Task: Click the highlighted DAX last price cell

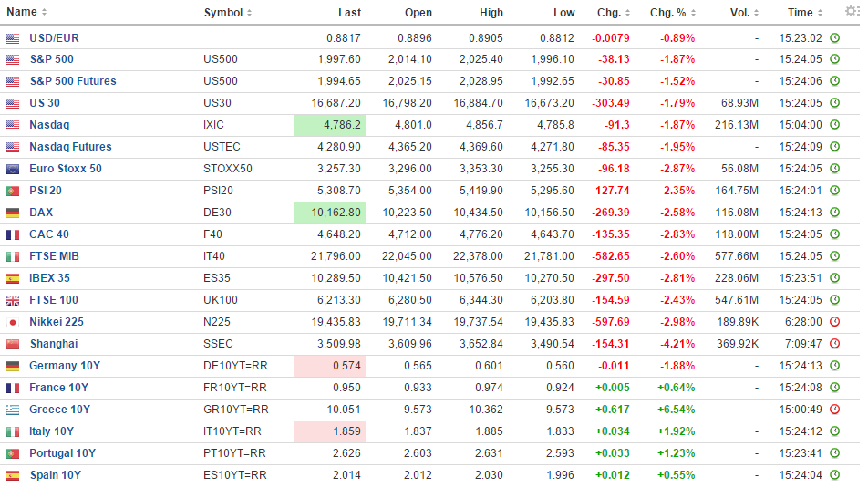Action: pos(330,213)
